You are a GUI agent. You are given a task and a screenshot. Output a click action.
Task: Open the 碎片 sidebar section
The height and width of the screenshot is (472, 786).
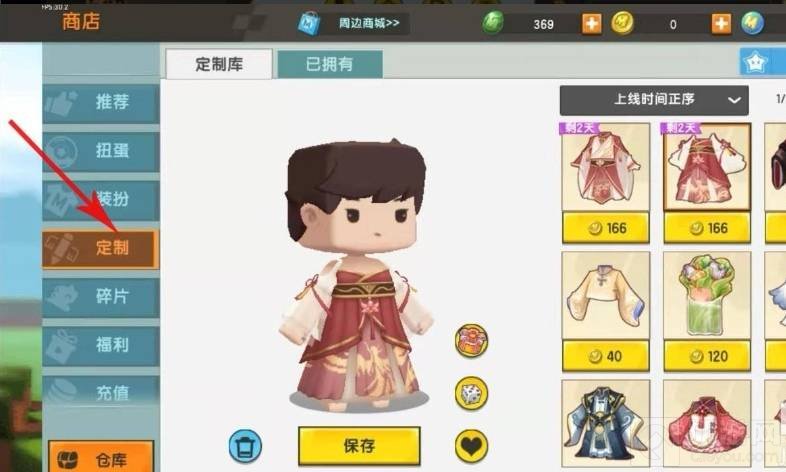pos(101,297)
